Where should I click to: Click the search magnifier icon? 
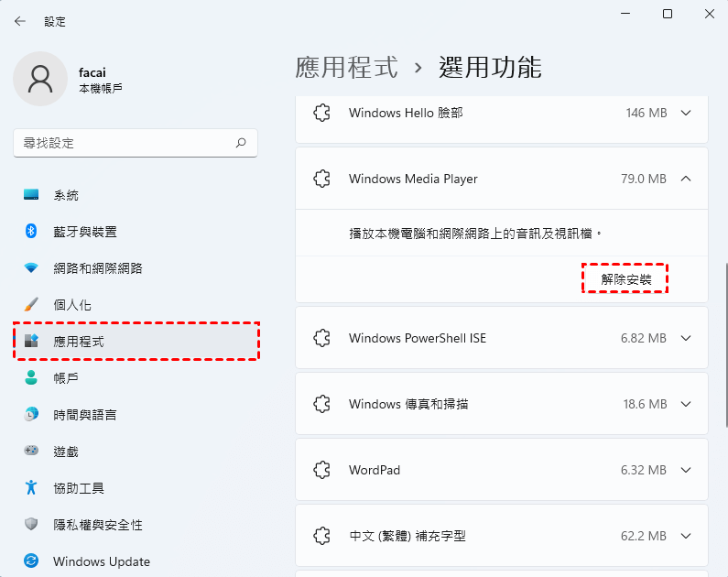pos(241,143)
